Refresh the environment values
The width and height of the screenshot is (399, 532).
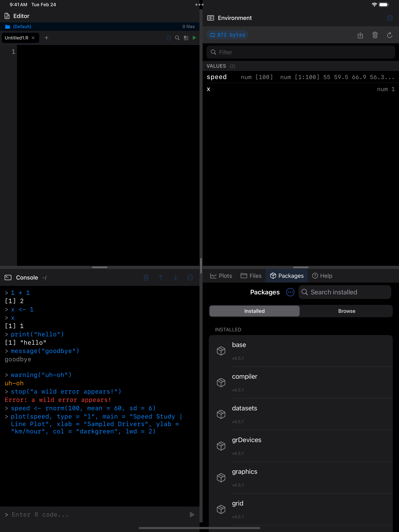390,35
